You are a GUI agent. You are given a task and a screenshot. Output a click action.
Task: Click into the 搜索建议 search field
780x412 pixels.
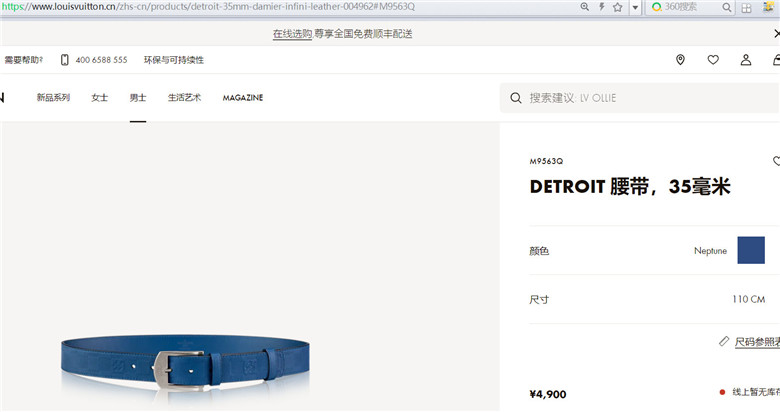640,98
